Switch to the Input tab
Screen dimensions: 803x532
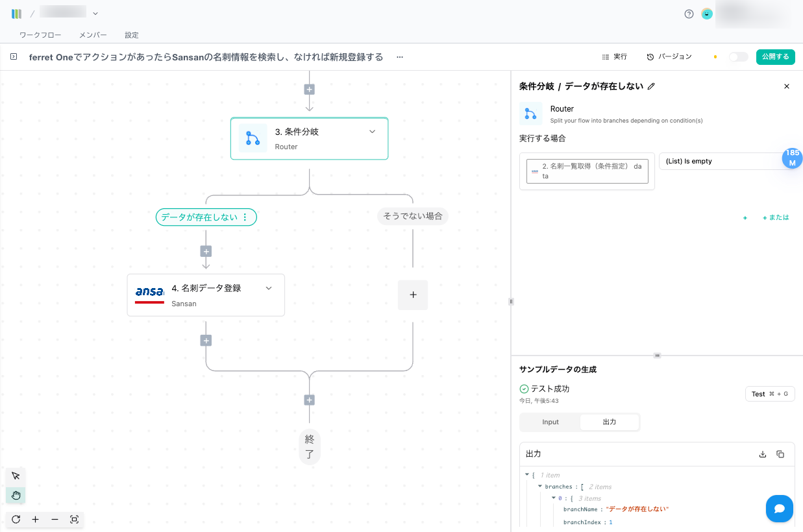tap(550, 422)
